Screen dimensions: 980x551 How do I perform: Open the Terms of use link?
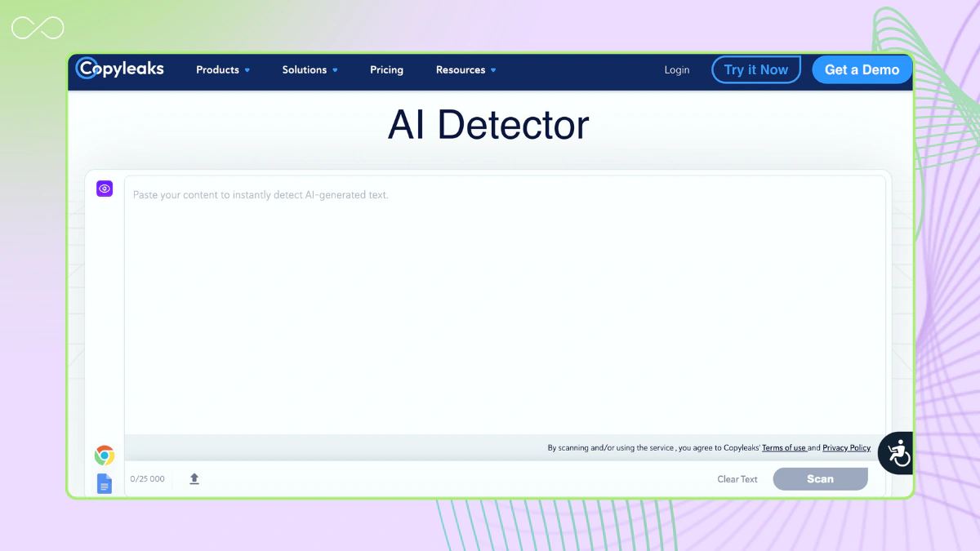click(x=783, y=448)
